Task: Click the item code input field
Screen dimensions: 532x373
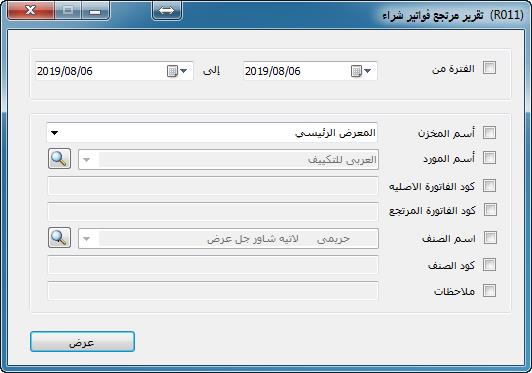Action: (x=213, y=265)
